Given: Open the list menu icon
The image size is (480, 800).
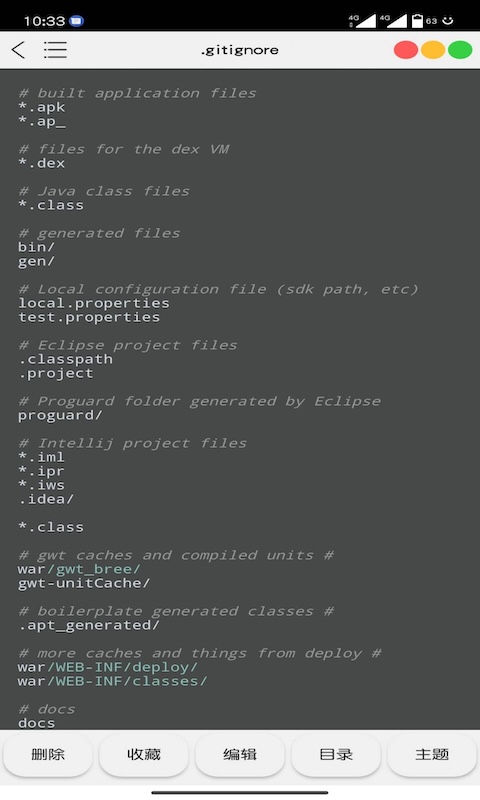Looking at the screenshot, I should (55, 50).
